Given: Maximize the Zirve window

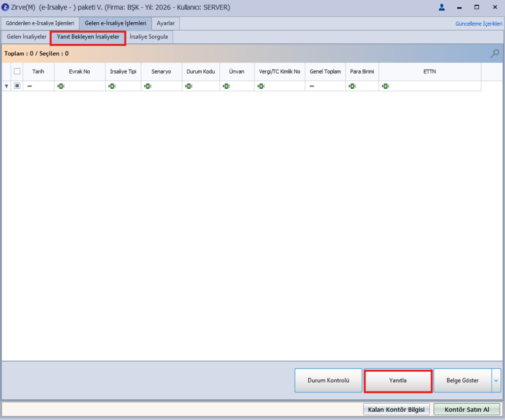Looking at the screenshot, I should (x=477, y=7).
